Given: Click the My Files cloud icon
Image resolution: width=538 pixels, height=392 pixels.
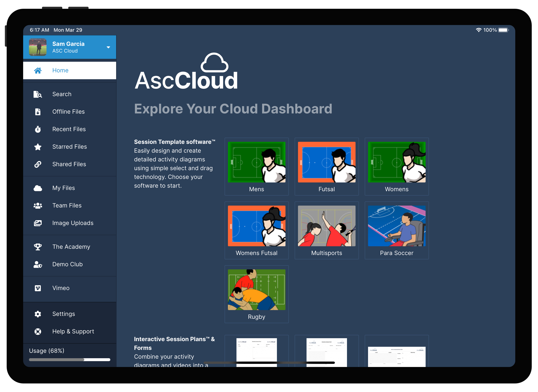Looking at the screenshot, I should click(x=38, y=188).
